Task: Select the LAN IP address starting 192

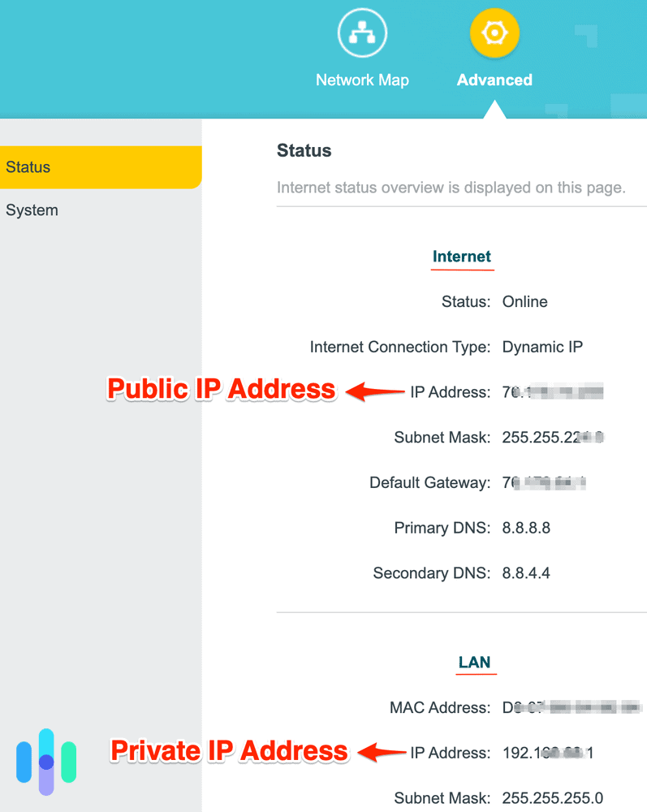Action: (x=548, y=753)
